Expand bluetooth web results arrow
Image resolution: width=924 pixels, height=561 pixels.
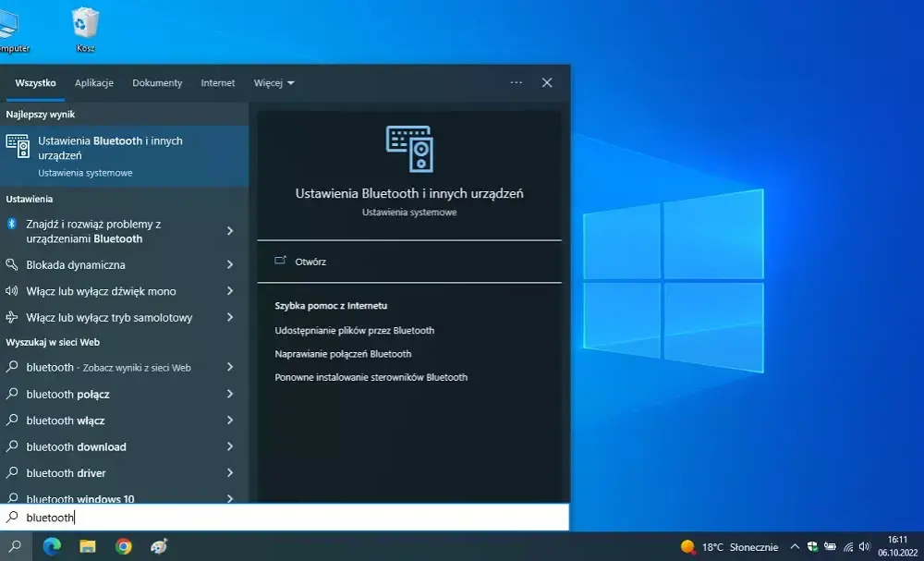pos(230,367)
